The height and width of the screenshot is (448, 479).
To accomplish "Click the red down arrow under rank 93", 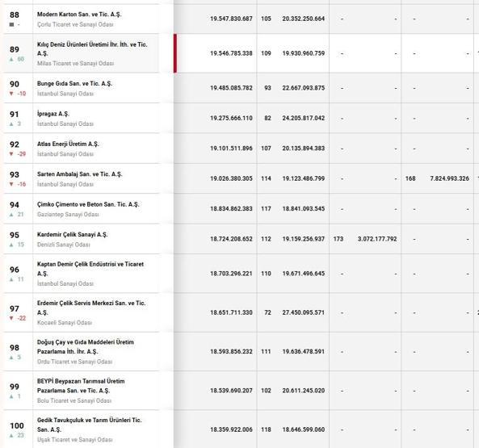I will pos(11,184).
